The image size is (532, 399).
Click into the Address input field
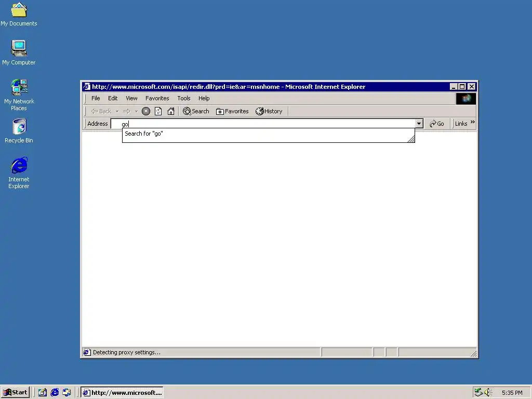click(263, 124)
